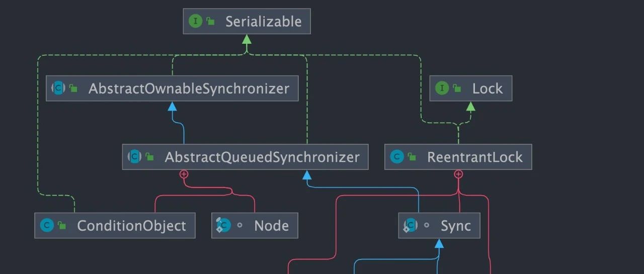644x274 pixels.
Task: Select the ReentrantLock class node
Action: [458, 157]
